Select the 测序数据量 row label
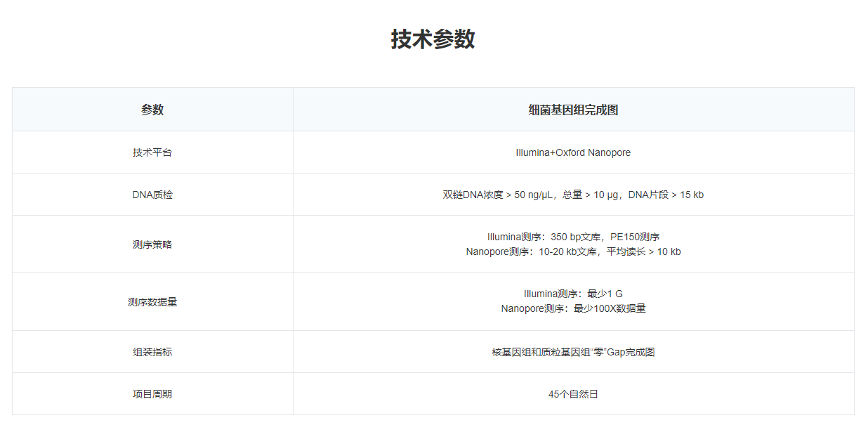Screen dimensions: 868x432 point(152,302)
